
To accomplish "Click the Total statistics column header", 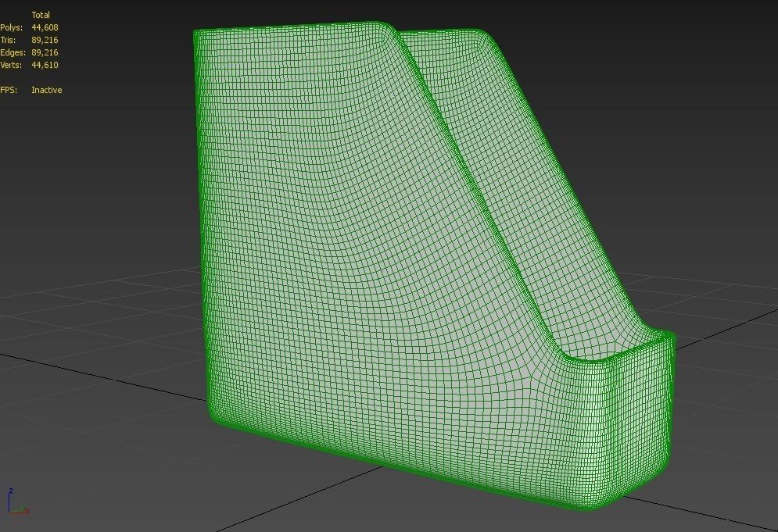I will pos(41,15).
